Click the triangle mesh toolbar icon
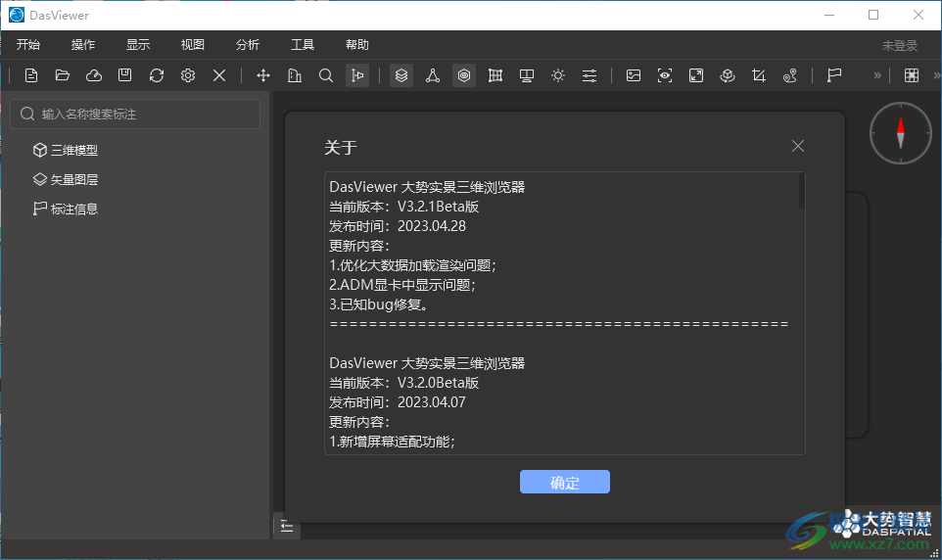Viewport: 942px width, 560px height. tap(433, 75)
